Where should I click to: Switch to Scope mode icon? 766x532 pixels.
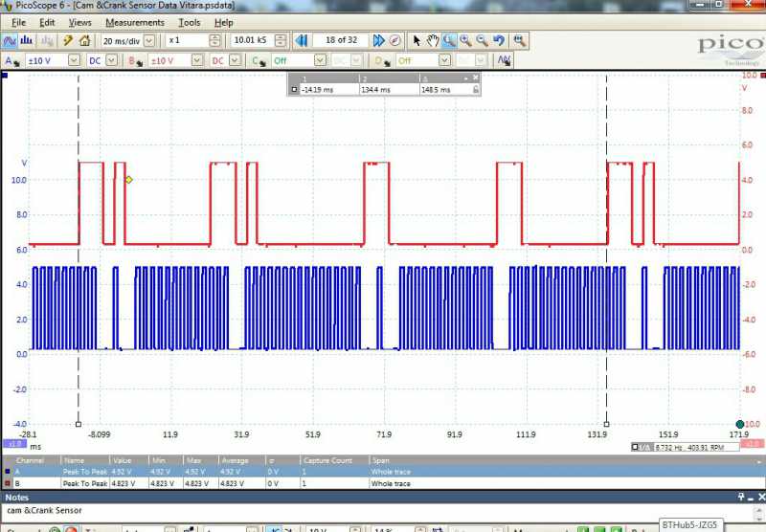pyautogui.click(x=10, y=40)
